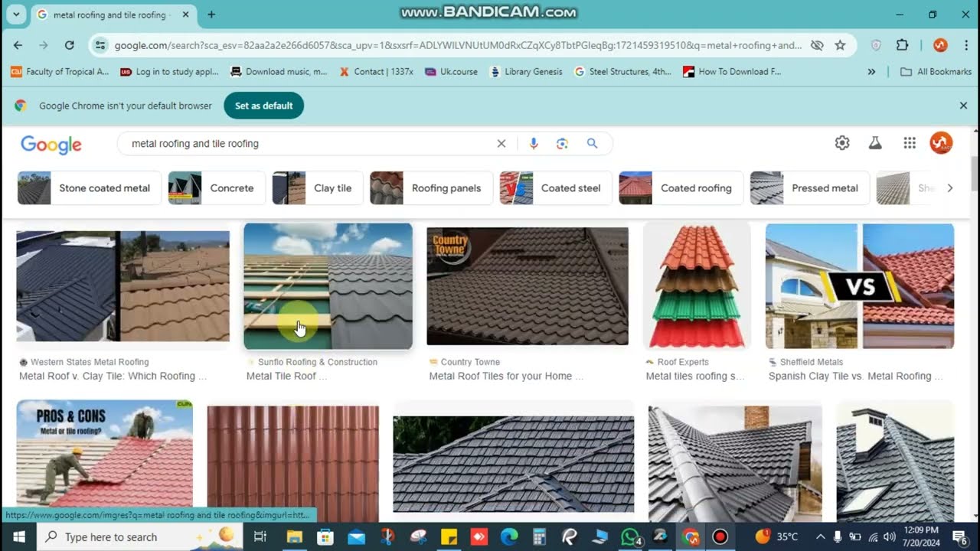
Task: Click the browser back arrow
Action: pyautogui.click(x=18, y=45)
